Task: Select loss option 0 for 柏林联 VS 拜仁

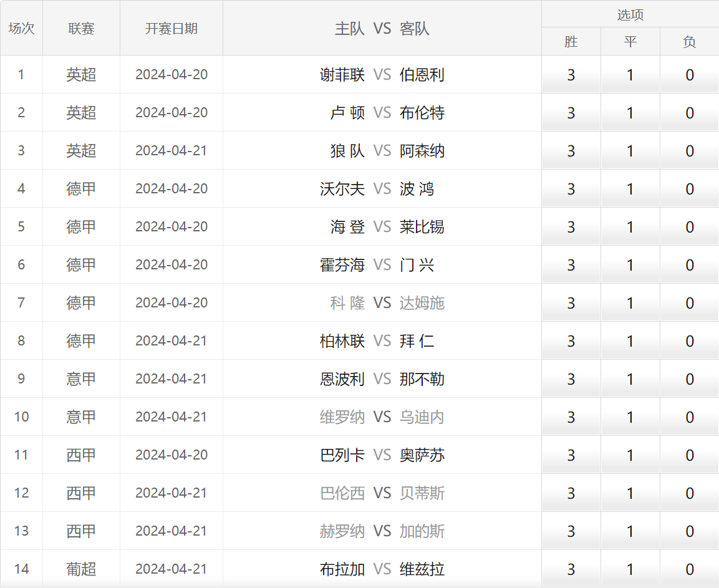Action: coord(690,341)
